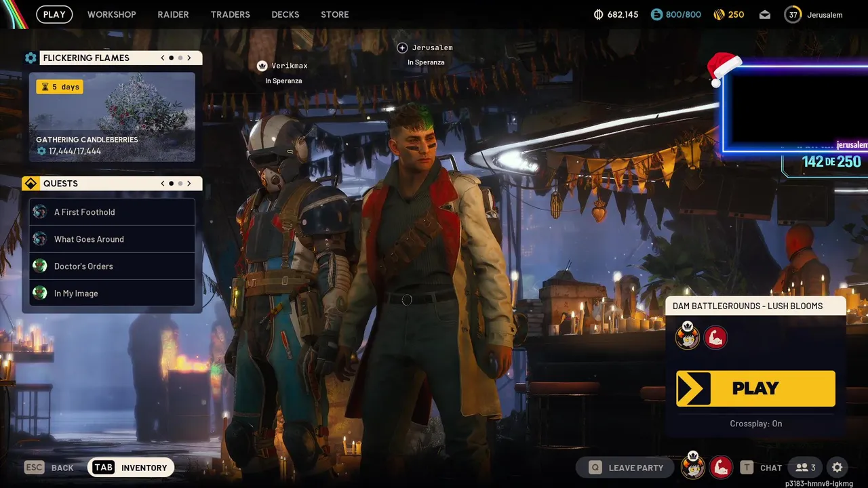The height and width of the screenshot is (488, 868).
Task: Click the 17,444/17,444 event progress value
Action: tap(75, 151)
